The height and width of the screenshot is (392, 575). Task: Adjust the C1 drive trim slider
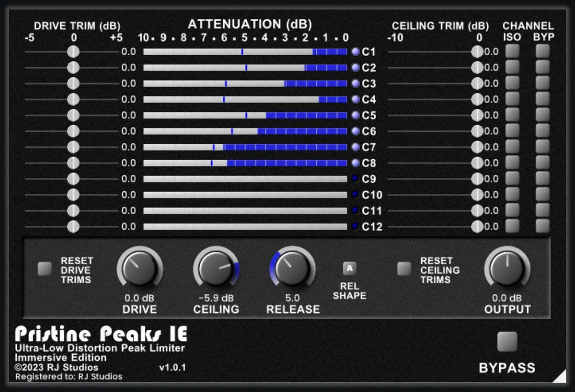[73, 51]
